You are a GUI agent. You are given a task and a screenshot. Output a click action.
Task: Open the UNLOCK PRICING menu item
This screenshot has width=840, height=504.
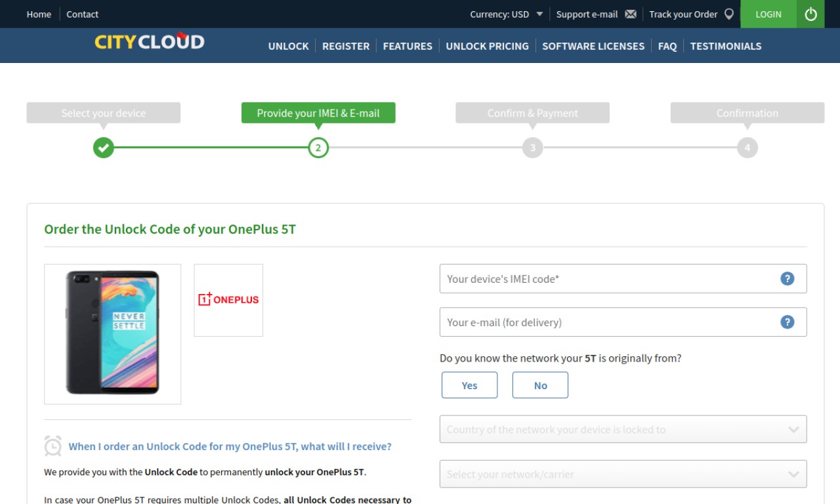[487, 46]
